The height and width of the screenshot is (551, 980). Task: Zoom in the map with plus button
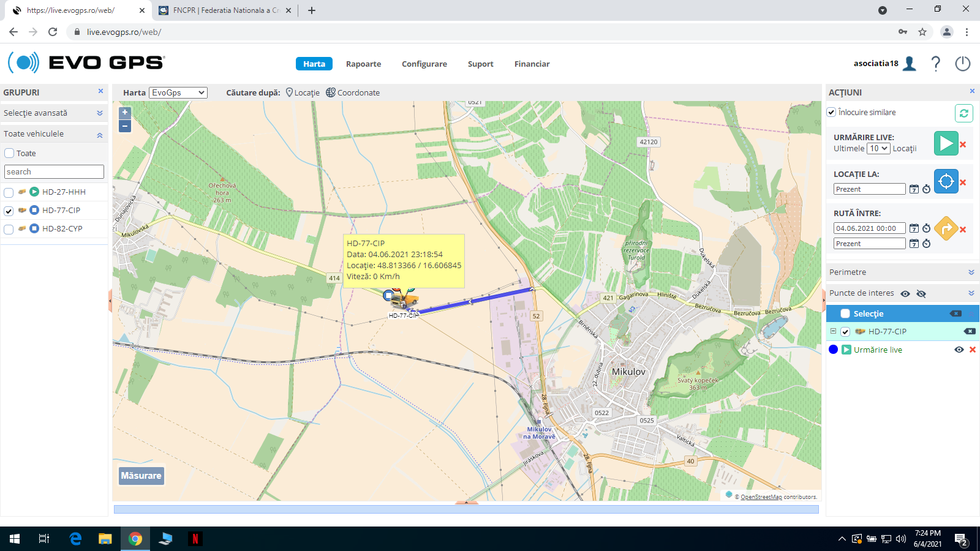(125, 113)
